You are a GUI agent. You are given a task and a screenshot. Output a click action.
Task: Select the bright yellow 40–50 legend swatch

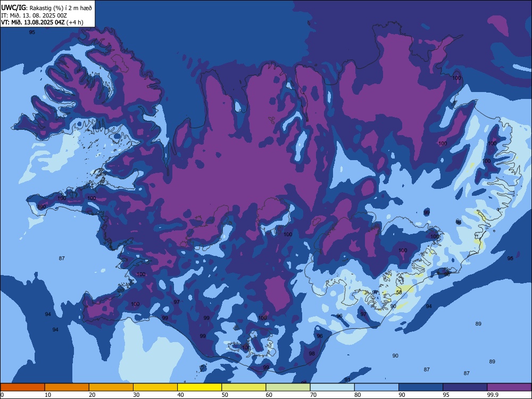click(199, 387)
